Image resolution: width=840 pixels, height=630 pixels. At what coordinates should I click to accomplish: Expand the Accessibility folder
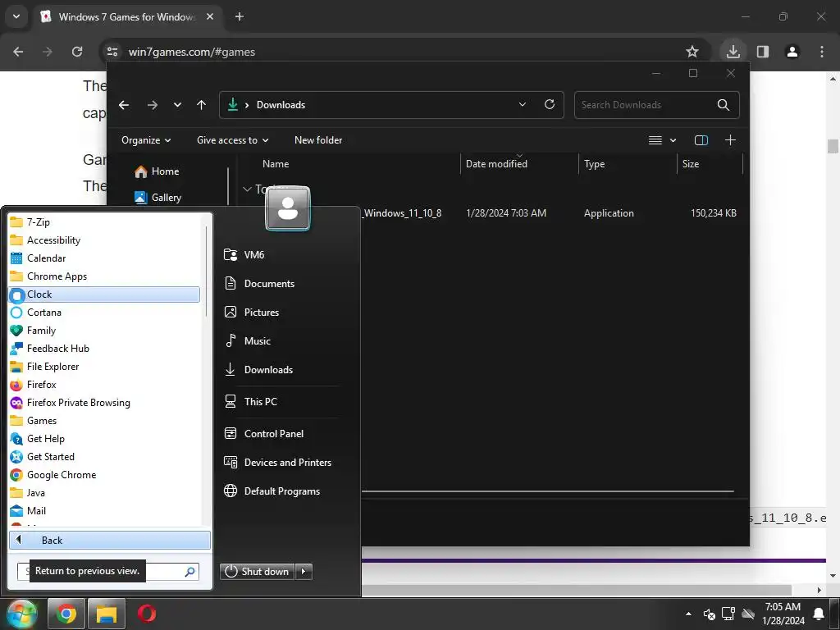coord(104,240)
